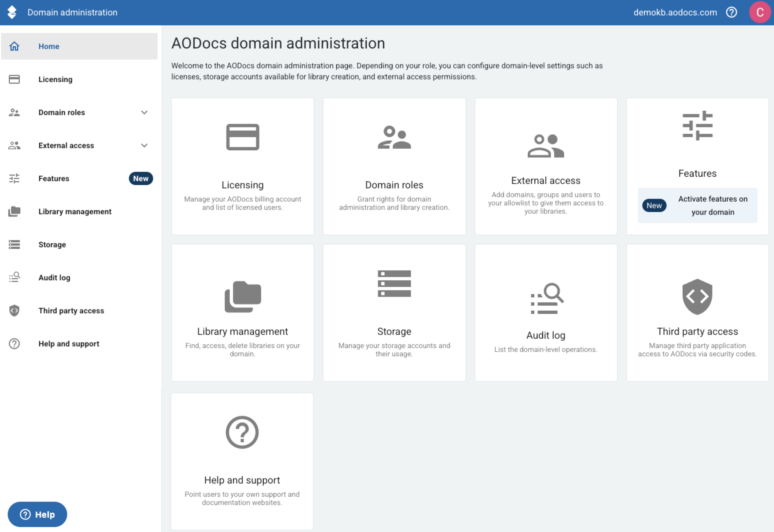Screen dimensions: 774x532
Task: Click the New badge on the Features card
Action: coord(654,205)
